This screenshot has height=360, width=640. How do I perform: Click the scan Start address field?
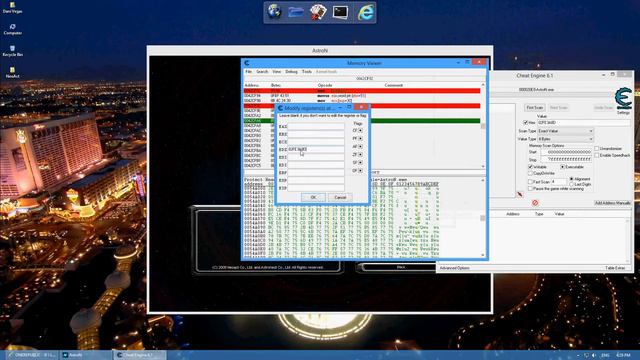coord(566,152)
